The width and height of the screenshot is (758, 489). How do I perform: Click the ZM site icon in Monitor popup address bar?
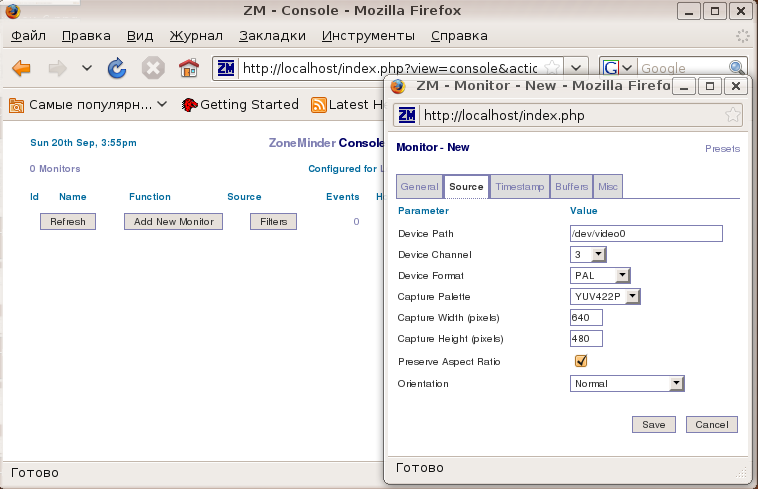tap(407, 115)
